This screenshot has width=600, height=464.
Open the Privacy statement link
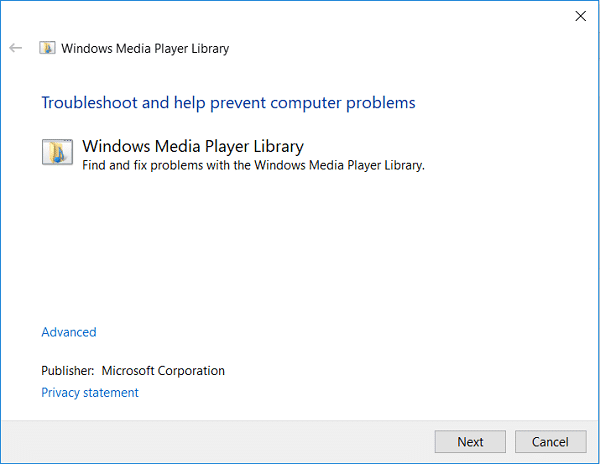90,393
